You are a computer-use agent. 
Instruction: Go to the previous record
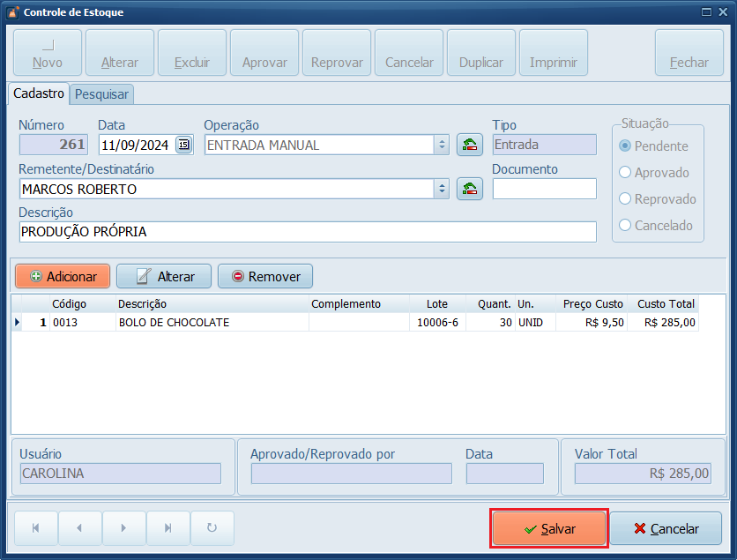tap(80, 528)
